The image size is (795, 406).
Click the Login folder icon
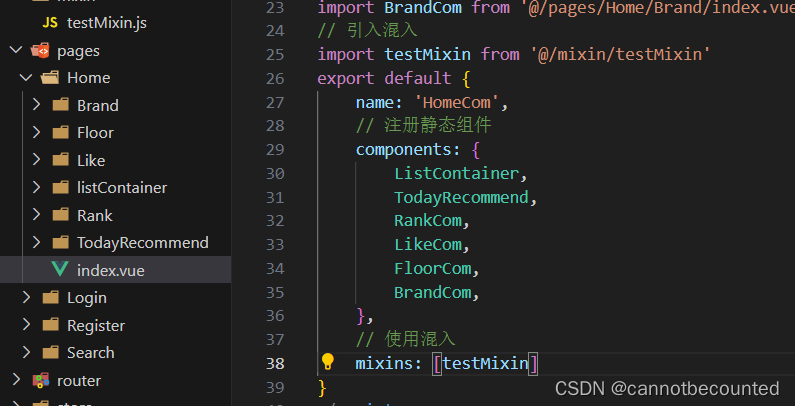coord(50,298)
